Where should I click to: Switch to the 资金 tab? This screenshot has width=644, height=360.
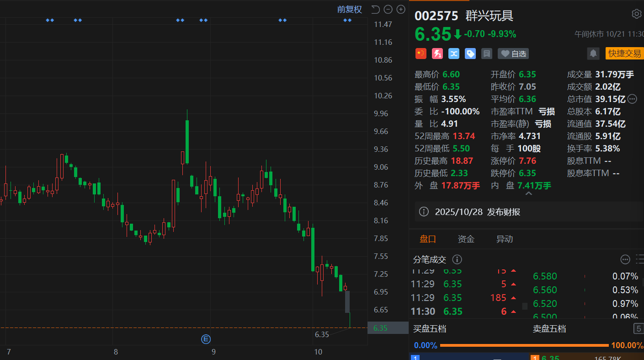[x=466, y=239]
